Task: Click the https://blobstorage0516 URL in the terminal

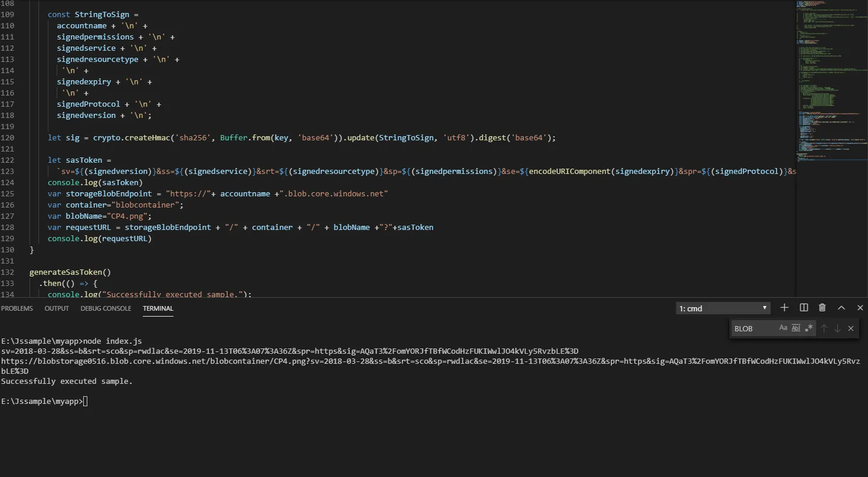Action: click(x=431, y=366)
